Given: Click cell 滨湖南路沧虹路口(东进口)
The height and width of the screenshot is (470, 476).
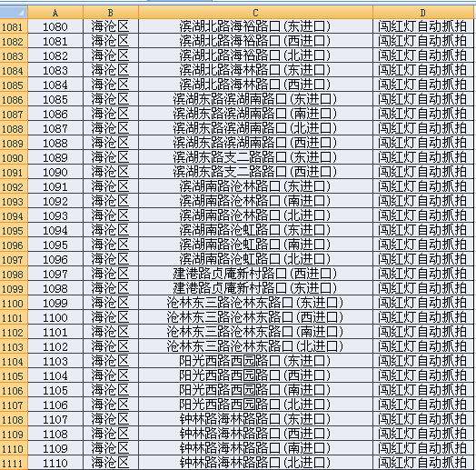Looking at the screenshot, I should [x=255, y=230].
